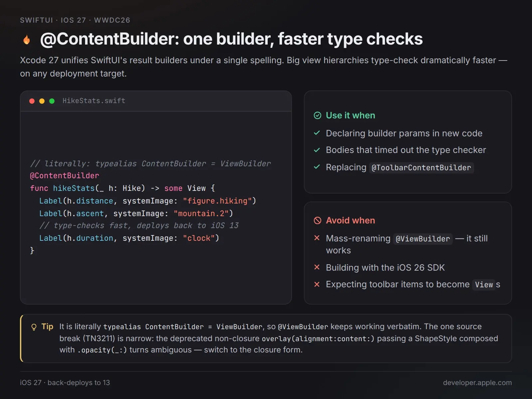The image size is (532, 399).
Task: Click the X mark beside 'Mass-renaming @ViewBuilder'
Action: 317,238
